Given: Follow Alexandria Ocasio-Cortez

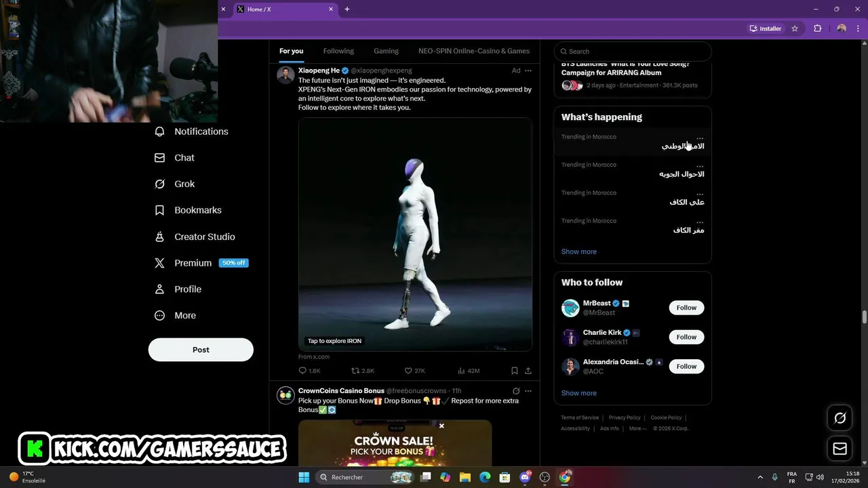Looking at the screenshot, I should pos(686,366).
